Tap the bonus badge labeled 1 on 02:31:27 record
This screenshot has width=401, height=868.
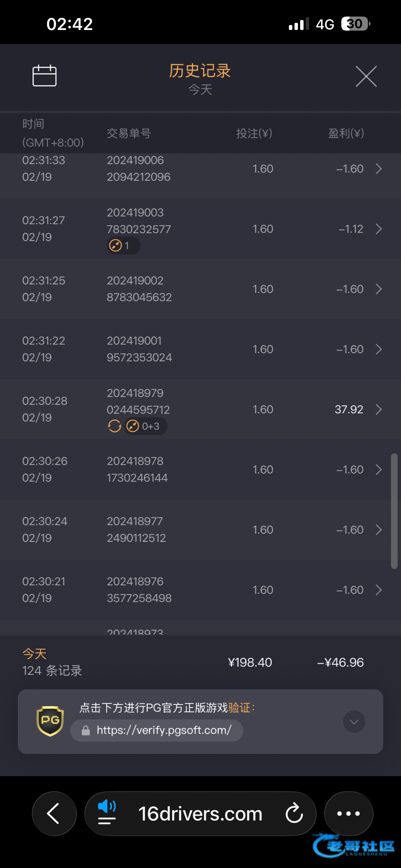[x=123, y=246]
